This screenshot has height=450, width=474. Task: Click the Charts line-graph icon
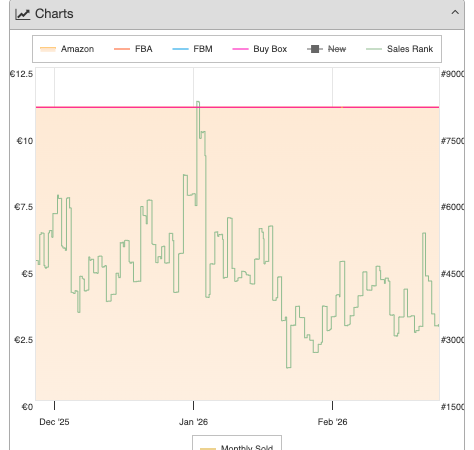coord(23,14)
